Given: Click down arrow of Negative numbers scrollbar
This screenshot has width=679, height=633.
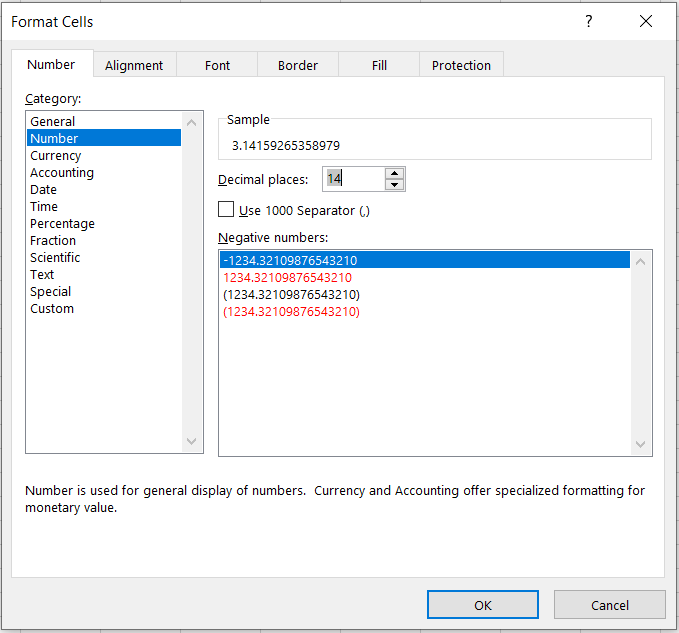Looking at the screenshot, I should (x=641, y=445).
